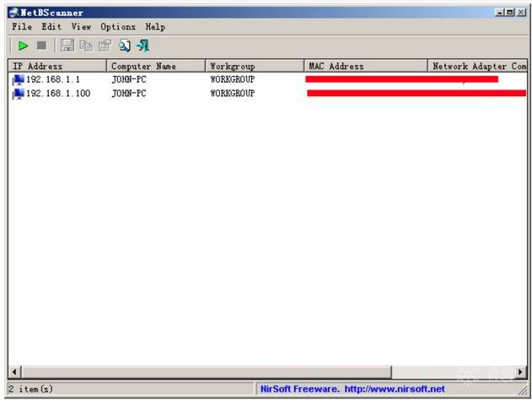
Task: Open the Edit menu
Action: pyautogui.click(x=51, y=27)
